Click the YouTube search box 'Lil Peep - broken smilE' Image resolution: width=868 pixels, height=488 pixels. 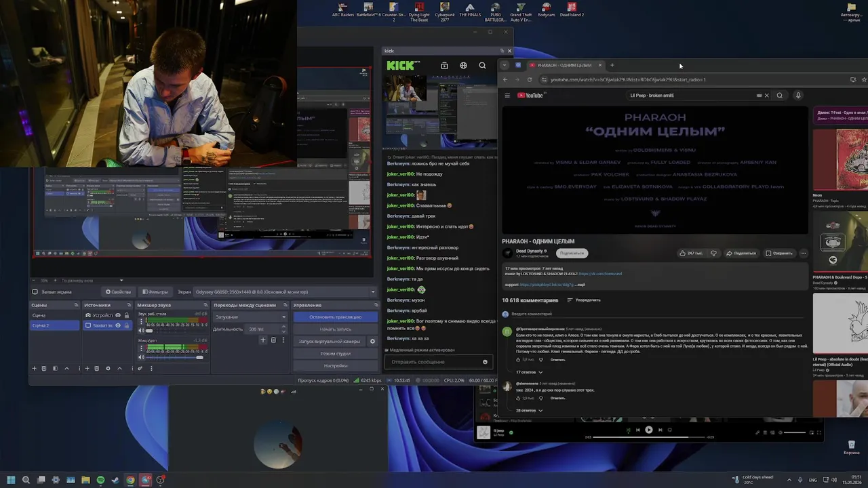pyautogui.click(x=692, y=96)
